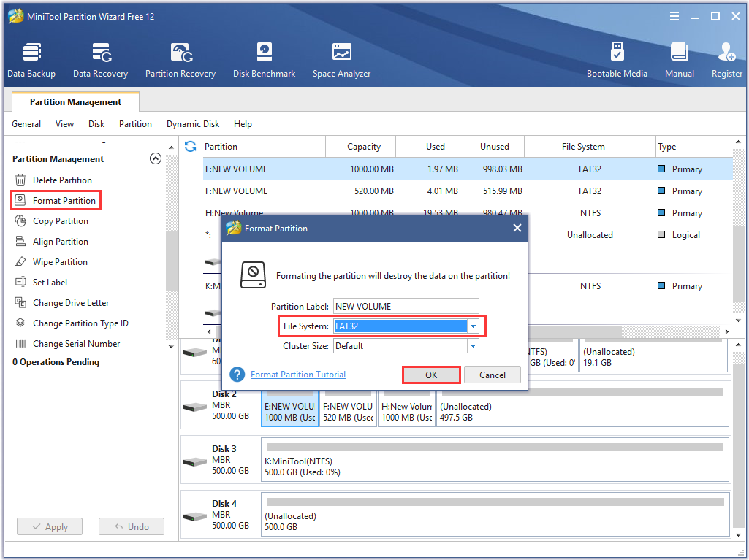Screen dimensions: 749x560
Task: Open the Partition Recovery wizard
Action: pos(180,60)
